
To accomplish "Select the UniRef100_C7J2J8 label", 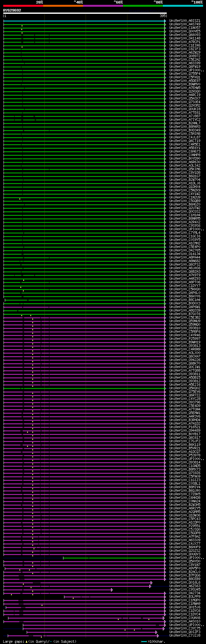I will [185, 636].
